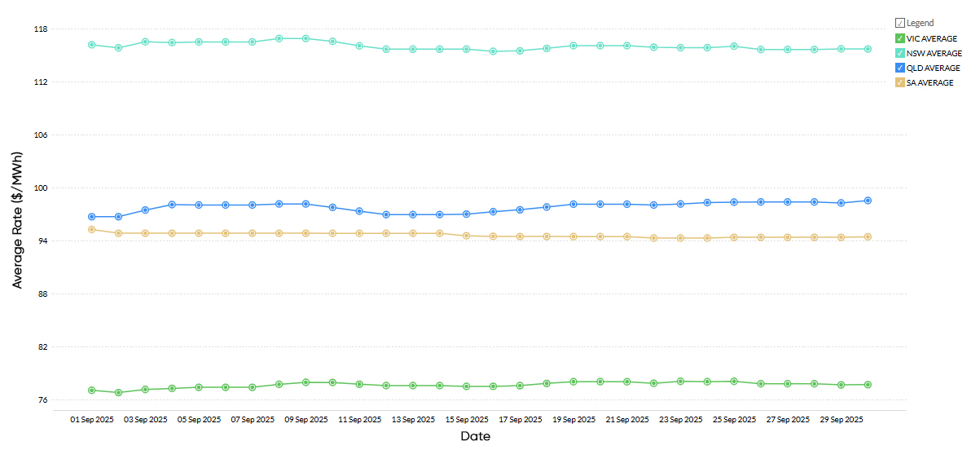
Task: Select SA AVERAGE point on 01 Sep 2025
Action: point(92,229)
